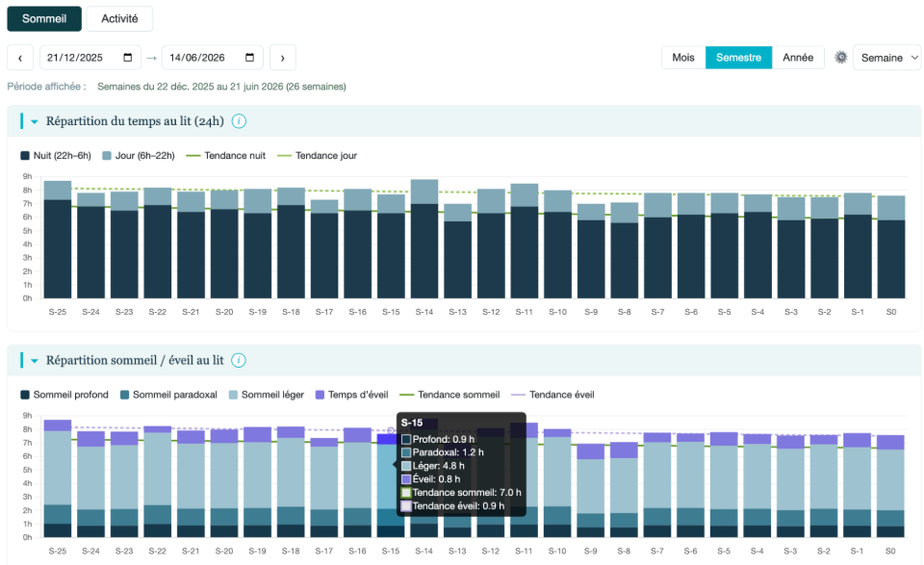Open the settings gear icon
This screenshot has height=565, width=924.
841,57
